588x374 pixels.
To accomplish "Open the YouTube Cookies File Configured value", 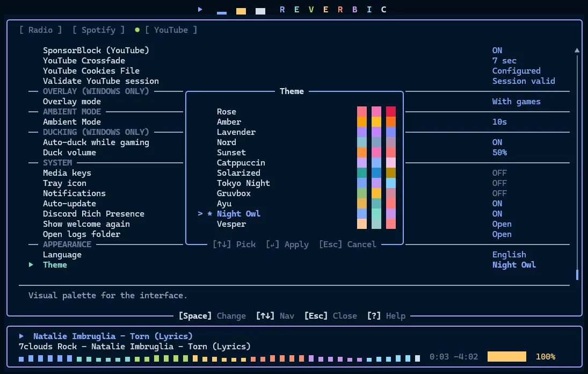I will pos(516,70).
